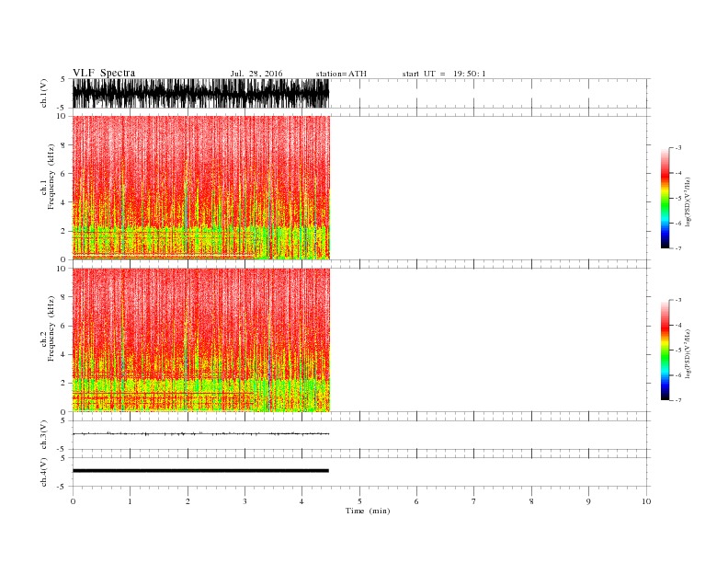Click the "VLF Spectra" plot title
Viewport: 728px width, 563px height.
pyautogui.click(x=104, y=73)
